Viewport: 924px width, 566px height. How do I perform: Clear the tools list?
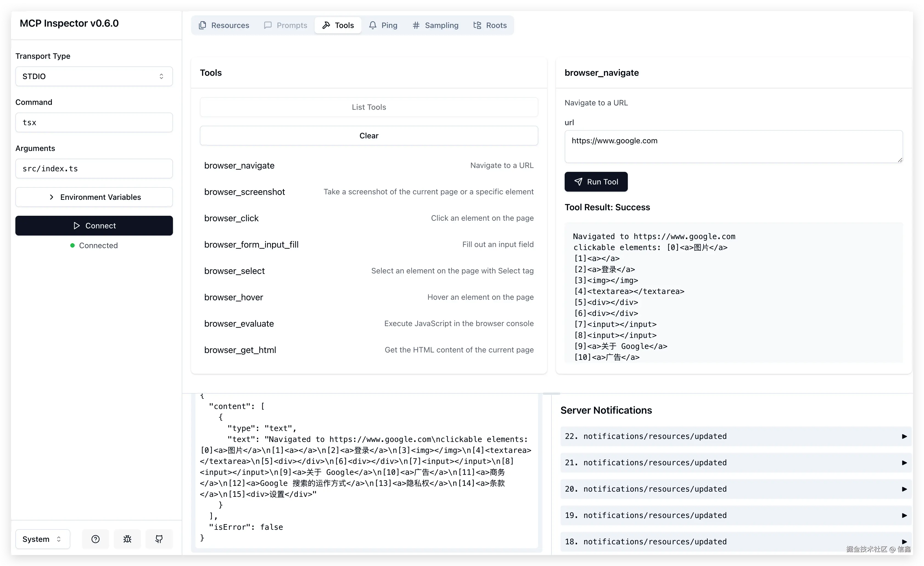pyautogui.click(x=369, y=135)
